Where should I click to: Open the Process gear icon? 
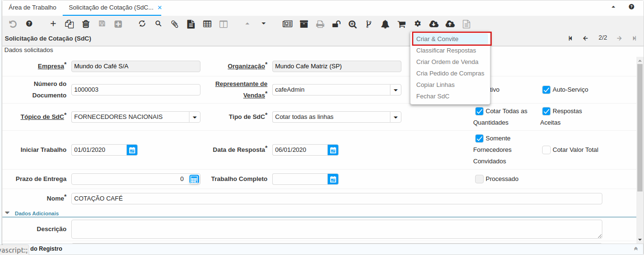pyautogui.click(x=418, y=24)
